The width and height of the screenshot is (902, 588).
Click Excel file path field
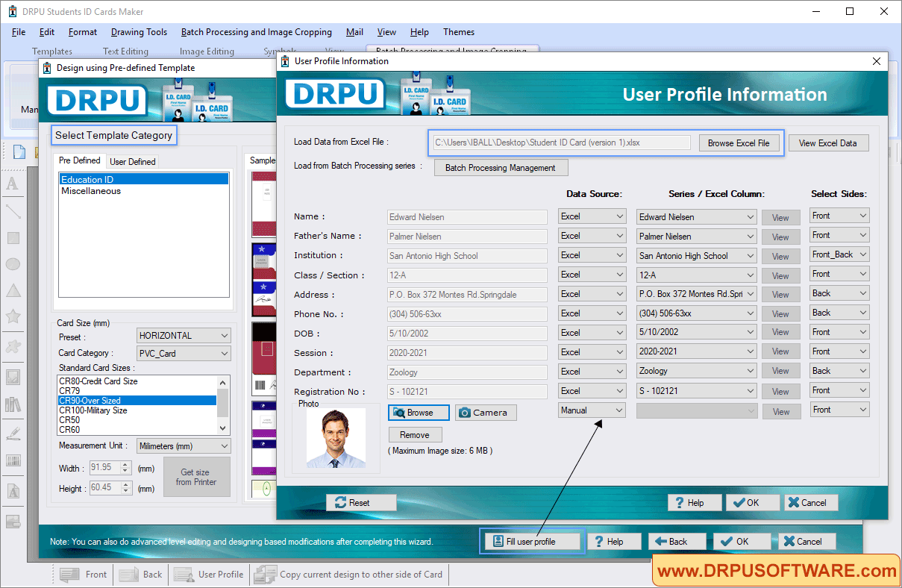562,143
